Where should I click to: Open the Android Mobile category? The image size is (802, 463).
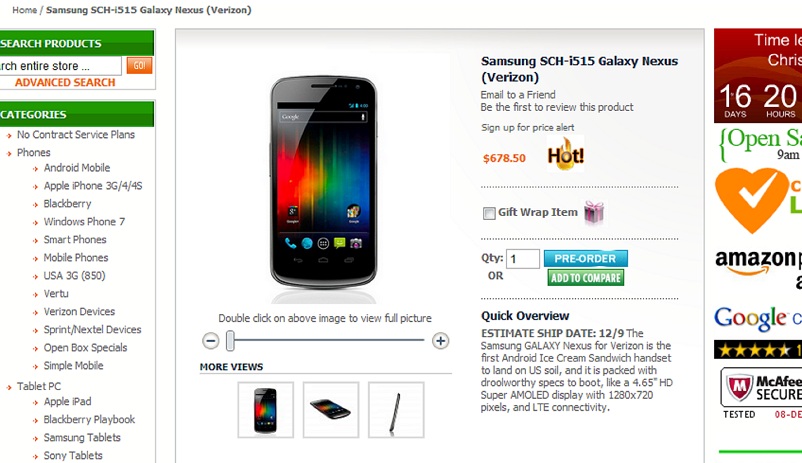(77, 168)
